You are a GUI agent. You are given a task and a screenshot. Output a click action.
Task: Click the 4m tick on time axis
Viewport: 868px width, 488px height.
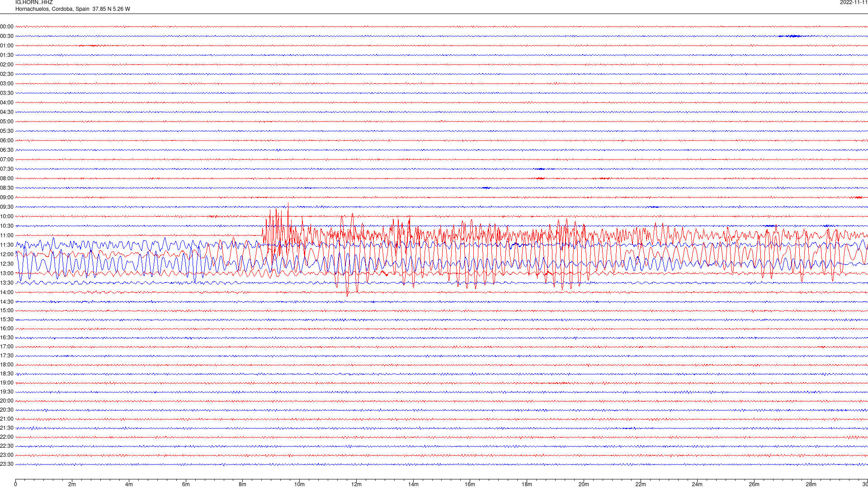click(x=129, y=484)
